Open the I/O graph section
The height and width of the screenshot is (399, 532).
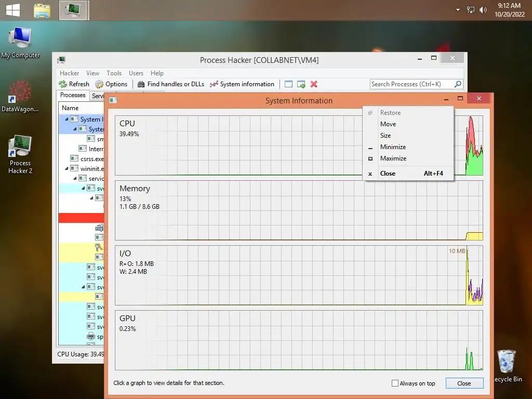coord(299,275)
